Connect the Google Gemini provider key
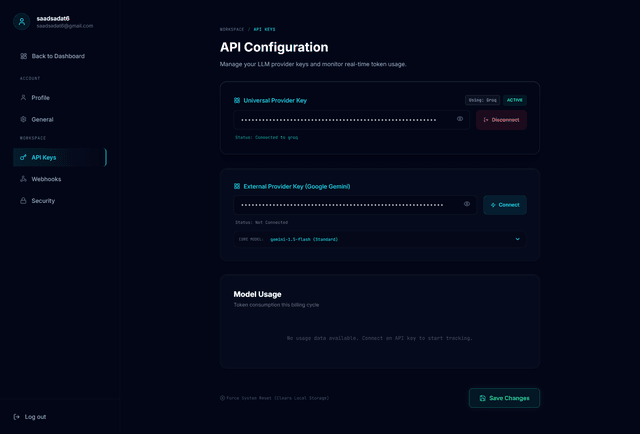Image resolution: width=640 pixels, height=434 pixels. click(505, 205)
